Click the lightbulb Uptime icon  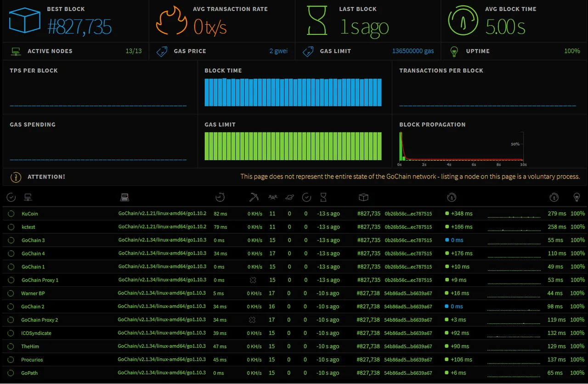point(454,51)
